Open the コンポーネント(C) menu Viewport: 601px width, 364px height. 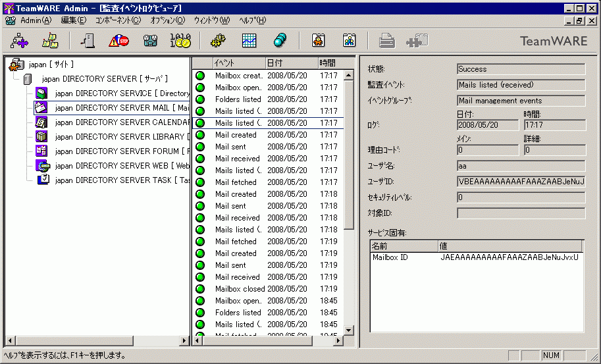click(118, 20)
